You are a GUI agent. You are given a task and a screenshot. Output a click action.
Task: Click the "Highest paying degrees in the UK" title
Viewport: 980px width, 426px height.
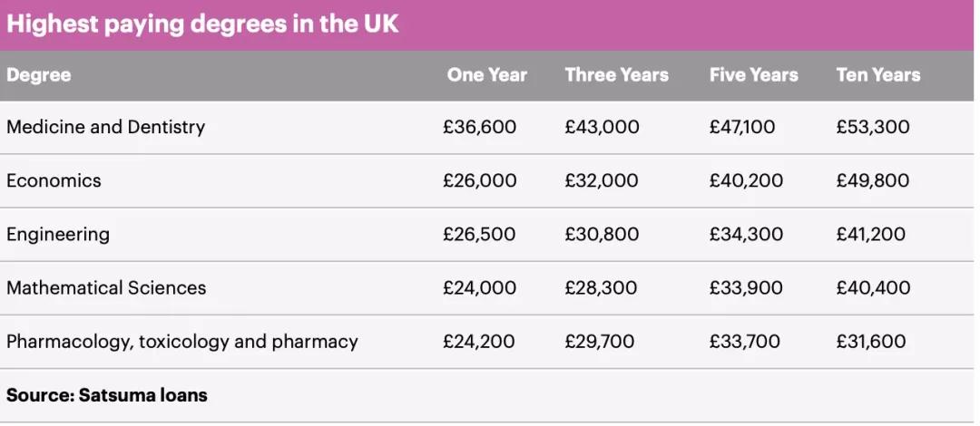click(202, 24)
